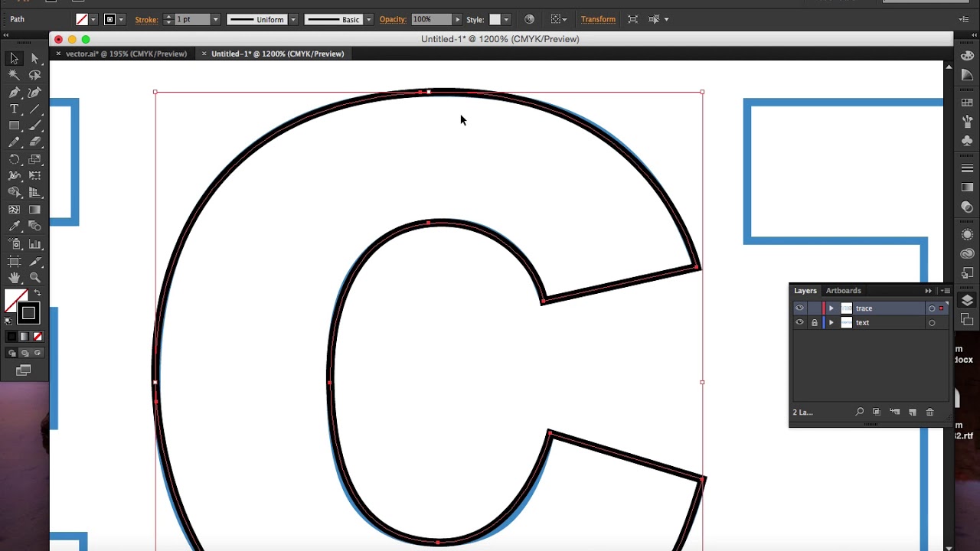Select the Width/Warp tool
980x551 pixels.
14,176
